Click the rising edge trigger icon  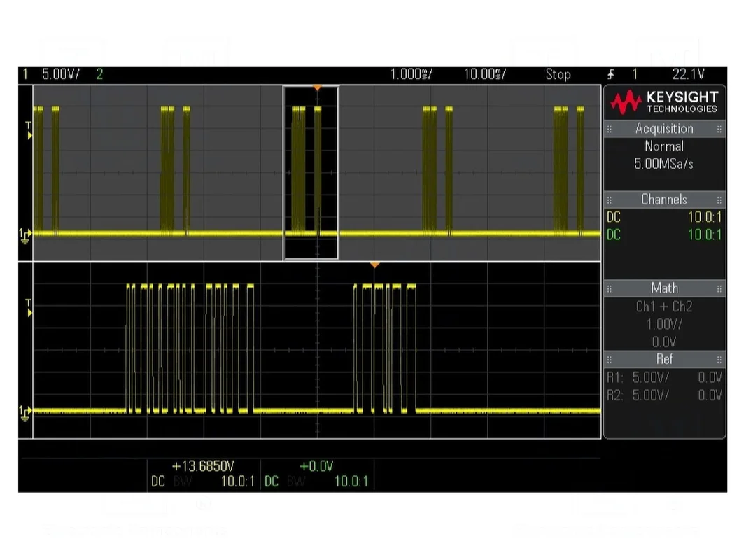611,74
